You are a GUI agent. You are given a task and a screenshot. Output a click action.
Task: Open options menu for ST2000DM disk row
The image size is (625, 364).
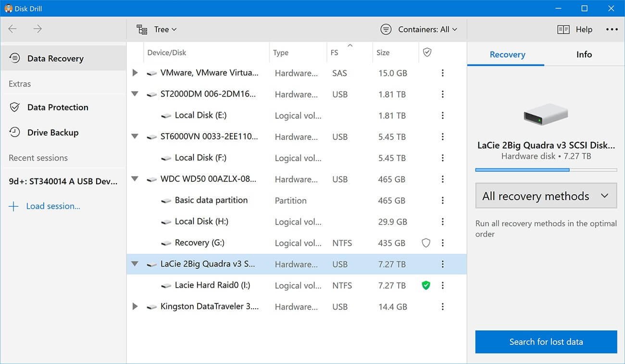coord(443,94)
